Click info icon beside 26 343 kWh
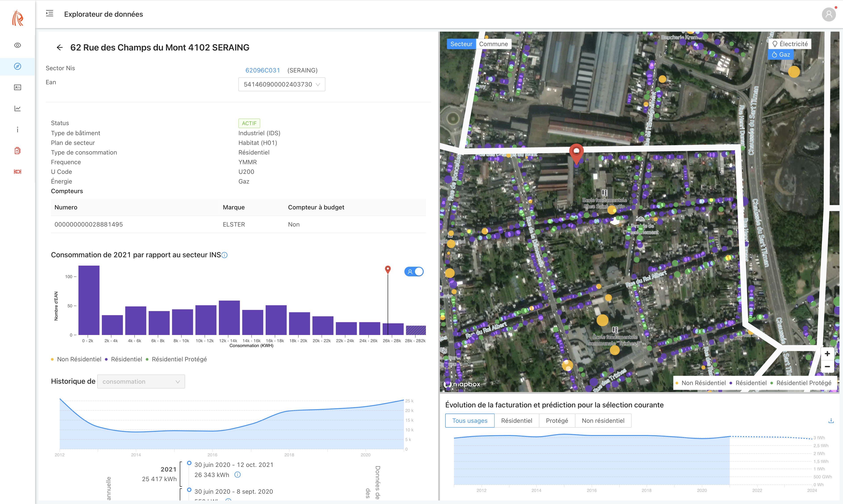This screenshot has height=504, width=843. click(x=238, y=475)
